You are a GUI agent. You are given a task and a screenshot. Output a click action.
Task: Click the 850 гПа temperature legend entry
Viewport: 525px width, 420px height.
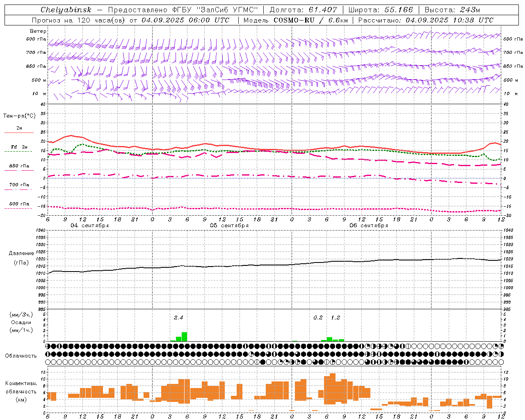pyautogui.click(x=19, y=166)
